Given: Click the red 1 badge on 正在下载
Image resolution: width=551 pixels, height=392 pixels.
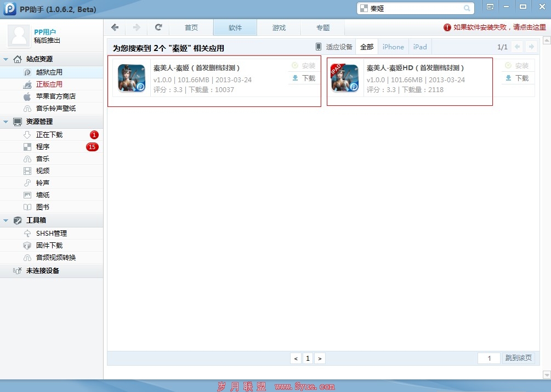Looking at the screenshot, I should pos(94,134).
